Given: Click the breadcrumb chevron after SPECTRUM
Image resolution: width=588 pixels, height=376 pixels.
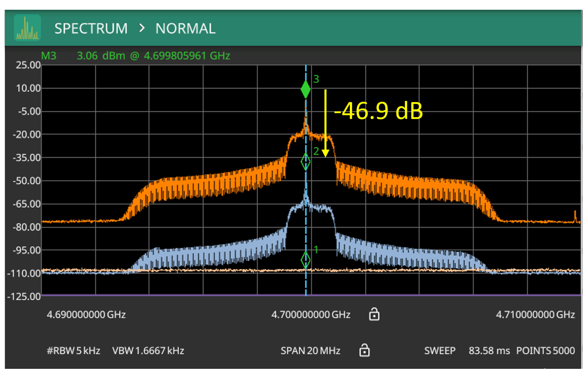Looking at the screenshot, I should pyautogui.click(x=142, y=28).
